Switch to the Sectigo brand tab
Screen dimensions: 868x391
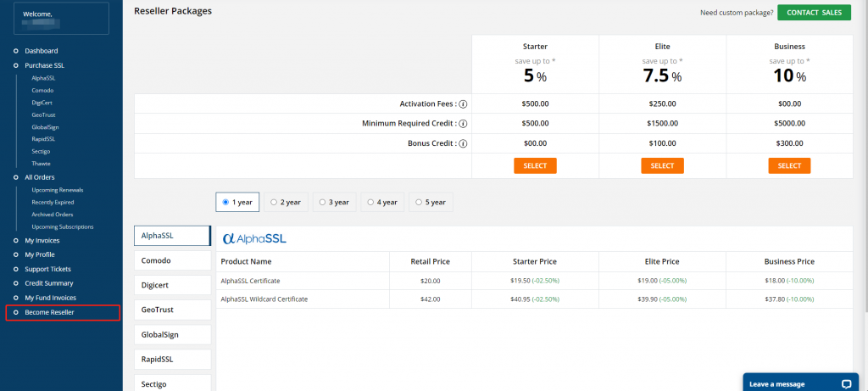[x=172, y=384]
